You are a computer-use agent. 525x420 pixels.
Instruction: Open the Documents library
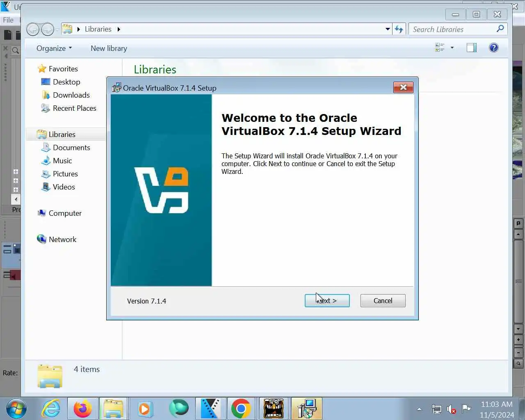tap(71, 148)
